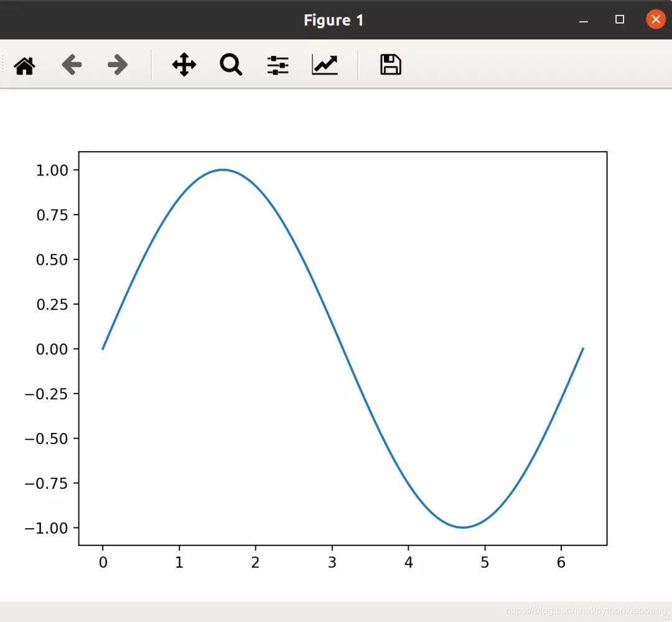Image resolution: width=672 pixels, height=622 pixels.
Task: Click y-axis tick label 0.00
Action: (x=52, y=349)
